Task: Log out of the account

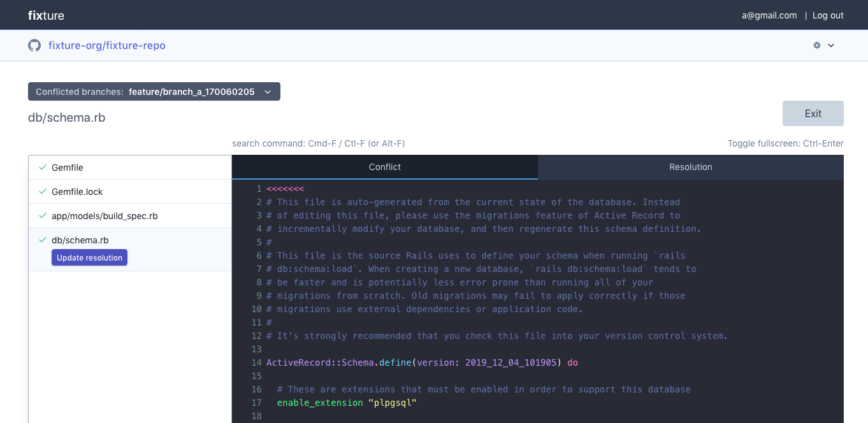Action: click(827, 15)
